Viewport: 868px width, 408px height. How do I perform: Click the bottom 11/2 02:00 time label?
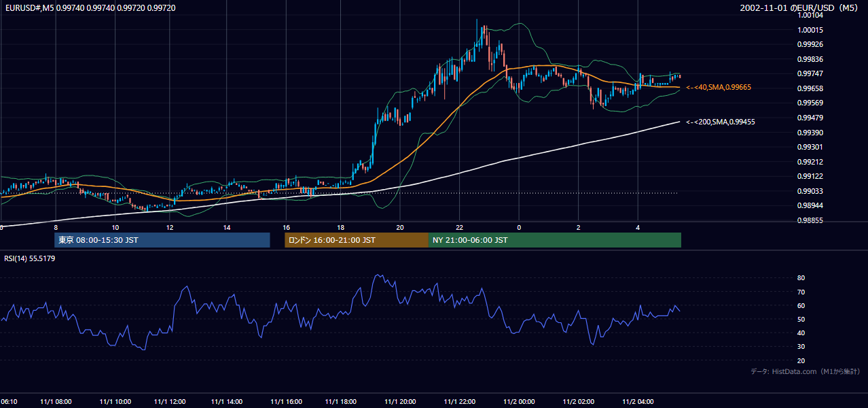[x=579, y=402]
